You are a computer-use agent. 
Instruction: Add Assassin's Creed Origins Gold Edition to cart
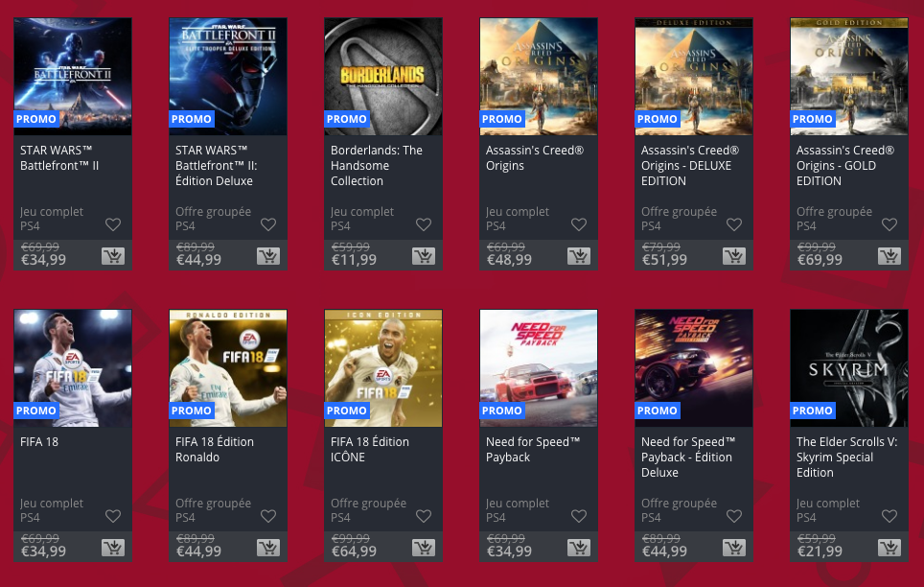889,256
